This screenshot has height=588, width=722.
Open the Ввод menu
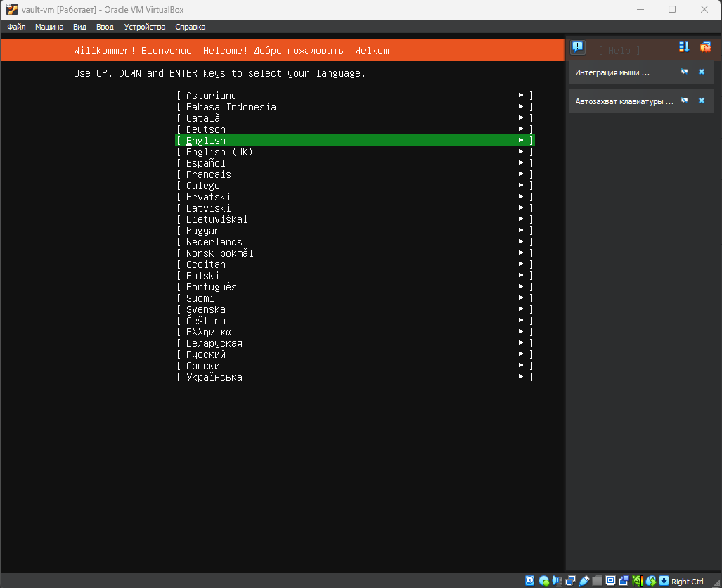(x=105, y=27)
